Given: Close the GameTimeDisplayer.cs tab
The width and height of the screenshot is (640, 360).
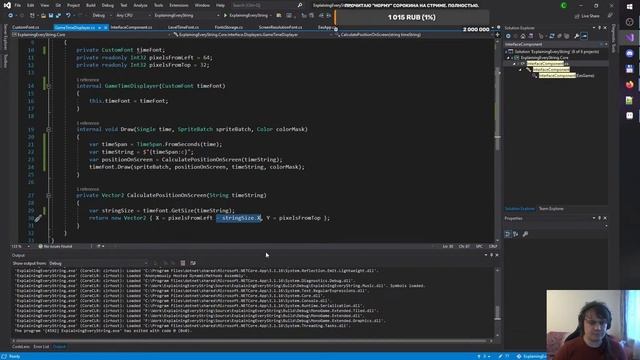Looking at the screenshot, I should [x=106, y=27].
